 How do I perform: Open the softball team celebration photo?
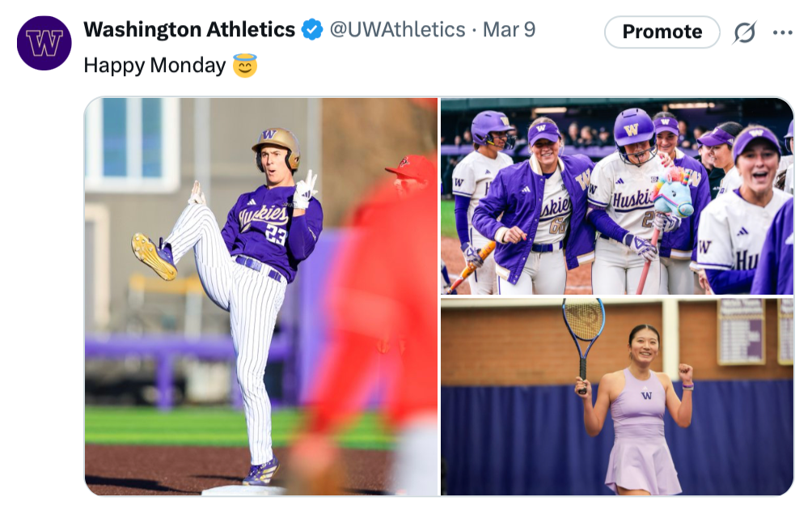[616, 196]
